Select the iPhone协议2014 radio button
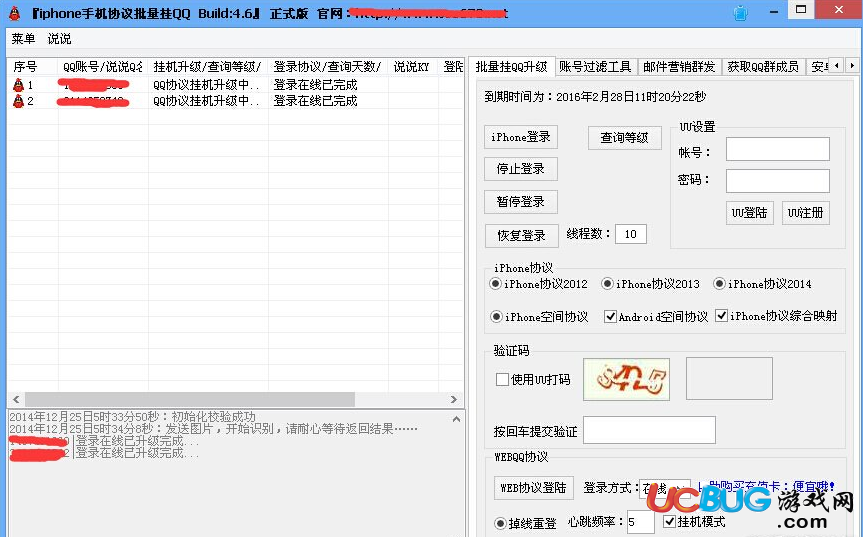 (x=719, y=284)
